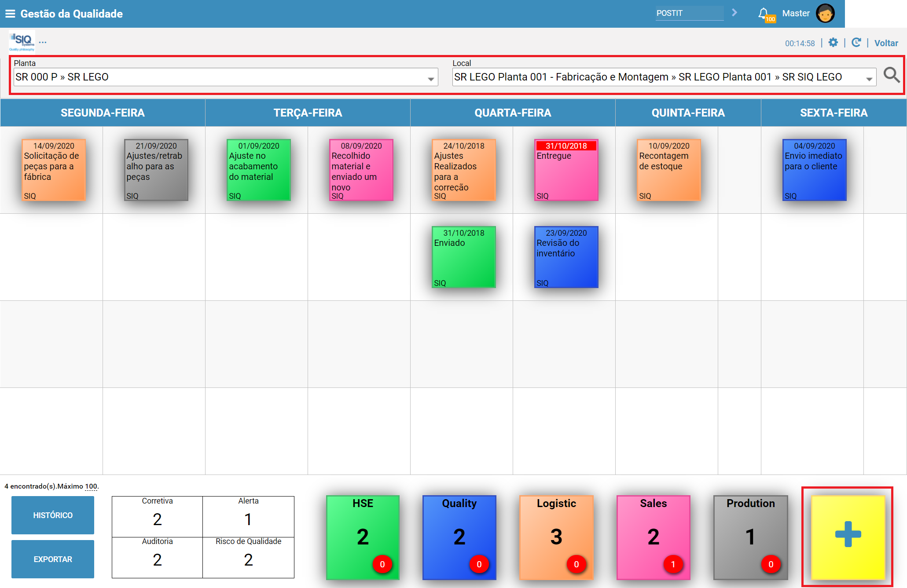Select the QUINTA-FEIRA column header
This screenshot has height=588, width=907.
coord(688,113)
